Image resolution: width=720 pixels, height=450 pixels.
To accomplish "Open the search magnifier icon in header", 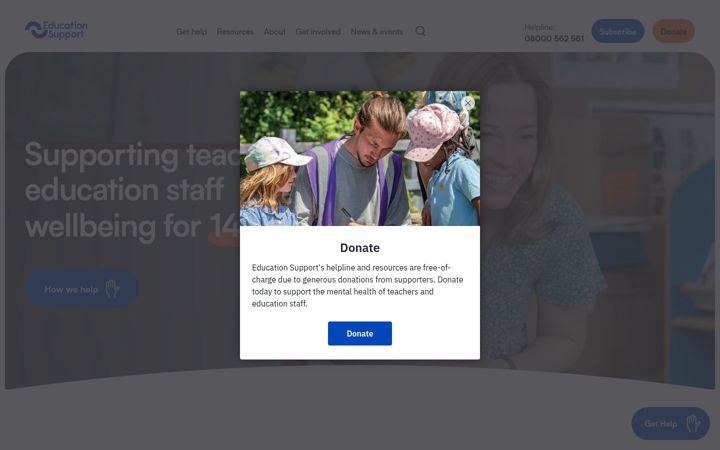I will click(x=420, y=31).
